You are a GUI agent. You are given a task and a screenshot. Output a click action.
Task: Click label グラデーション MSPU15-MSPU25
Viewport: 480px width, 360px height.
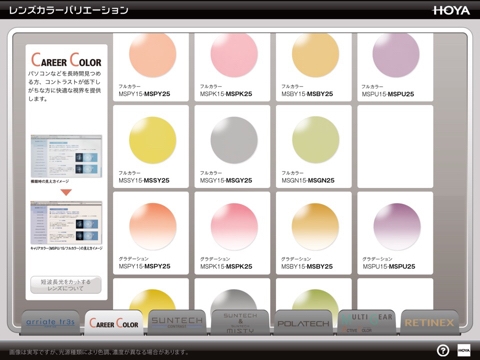[x=389, y=263]
